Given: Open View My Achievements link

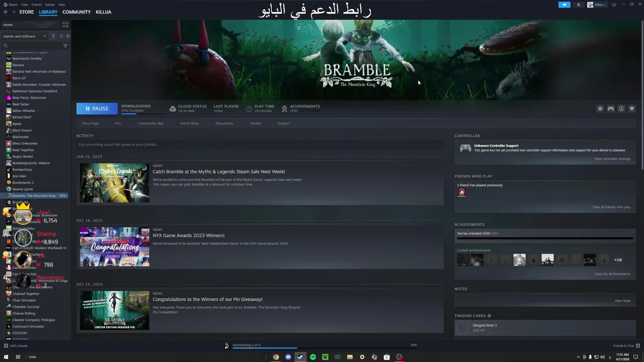Looking at the screenshot, I should 612,274.
